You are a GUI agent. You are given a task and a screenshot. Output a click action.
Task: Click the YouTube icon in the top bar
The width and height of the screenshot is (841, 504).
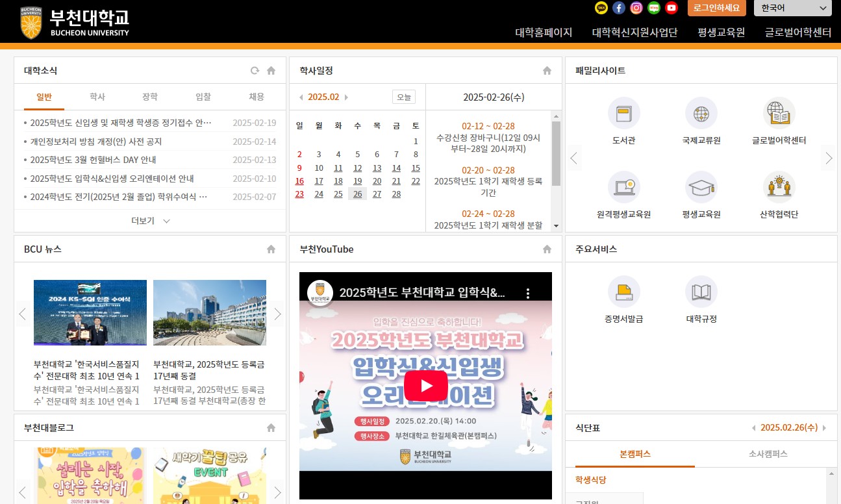click(x=671, y=8)
